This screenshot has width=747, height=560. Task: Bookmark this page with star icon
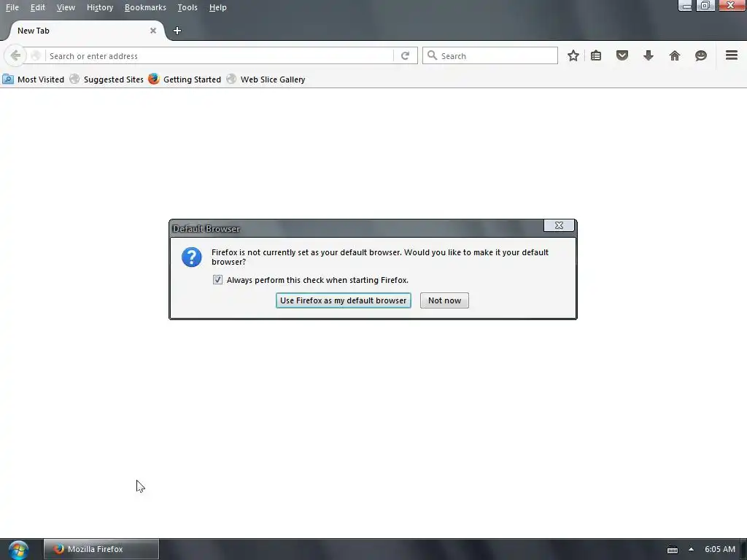573,55
